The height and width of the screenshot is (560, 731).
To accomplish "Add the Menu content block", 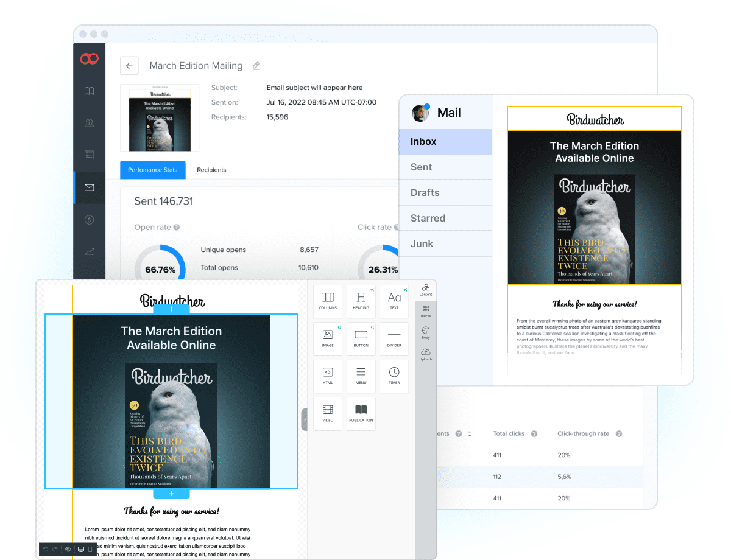I will click(361, 376).
